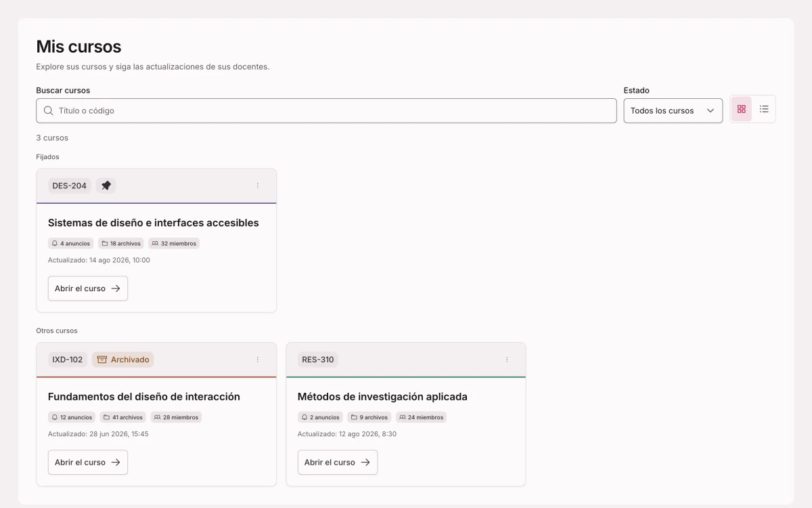Click the RES-310 course code badge
This screenshot has width=812, height=508.
pyautogui.click(x=318, y=360)
